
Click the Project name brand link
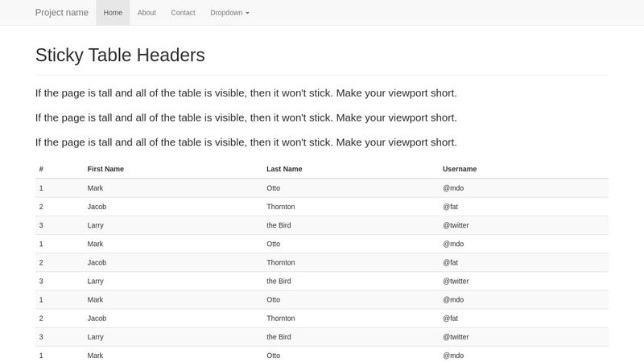point(62,13)
